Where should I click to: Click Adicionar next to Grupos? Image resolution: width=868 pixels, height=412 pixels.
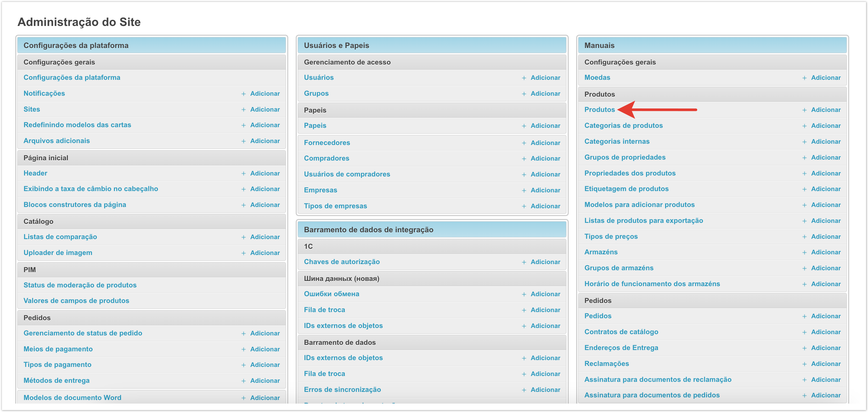(x=545, y=94)
